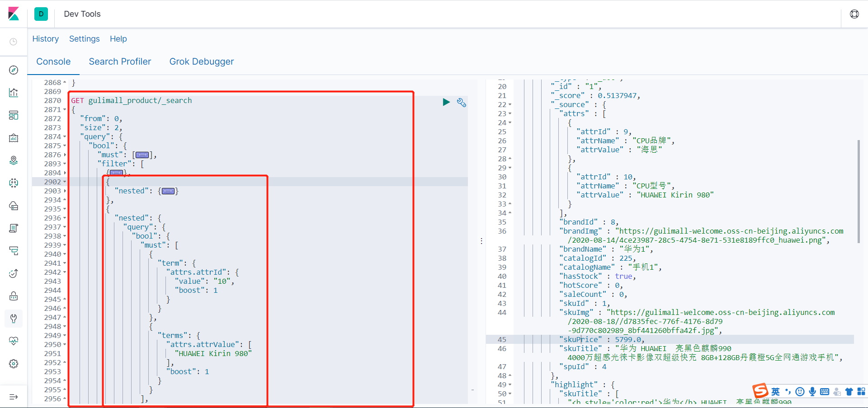Expand the collapsed "nested" block on line 2903
868x408 pixels.
65,191
